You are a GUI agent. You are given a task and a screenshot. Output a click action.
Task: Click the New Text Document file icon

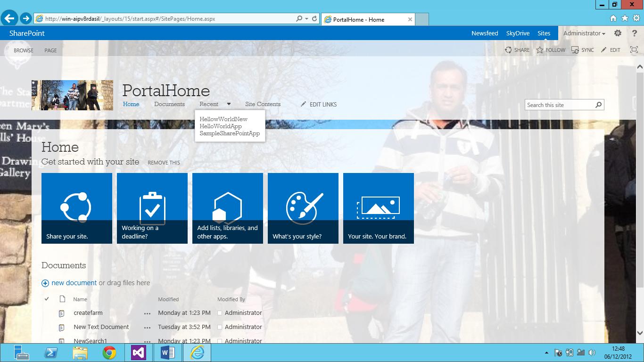62,328
